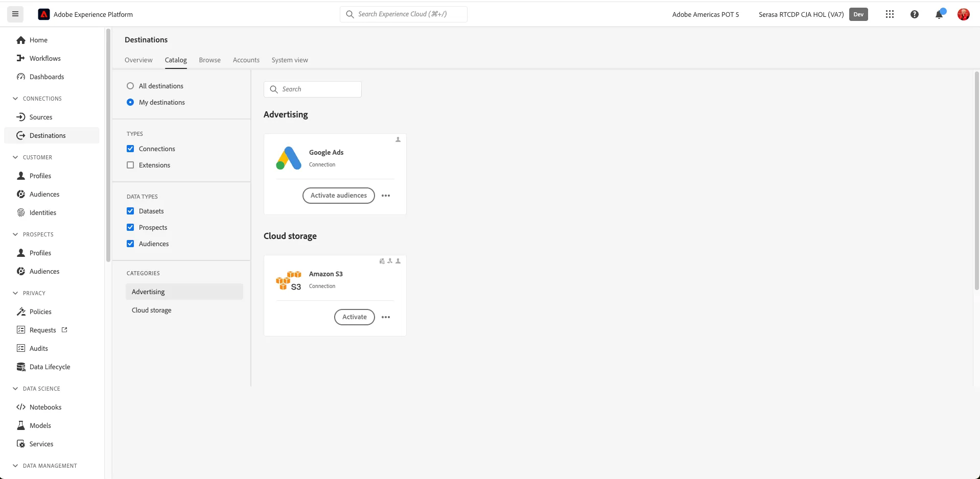
Task: Collapse the DATA SCIENCE section
Action: pyautogui.click(x=15, y=389)
